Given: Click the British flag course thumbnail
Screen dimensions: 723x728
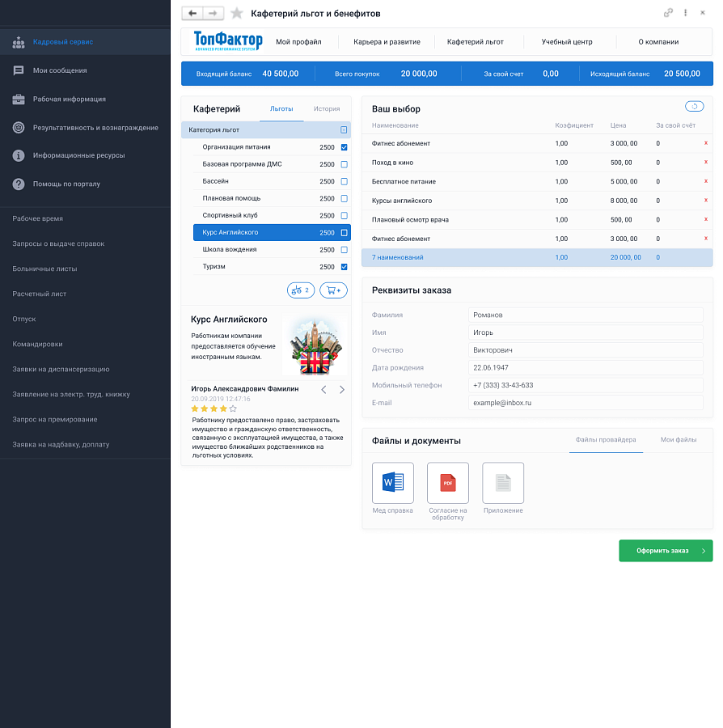Looking at the screenshot, I should click(315, 346).
